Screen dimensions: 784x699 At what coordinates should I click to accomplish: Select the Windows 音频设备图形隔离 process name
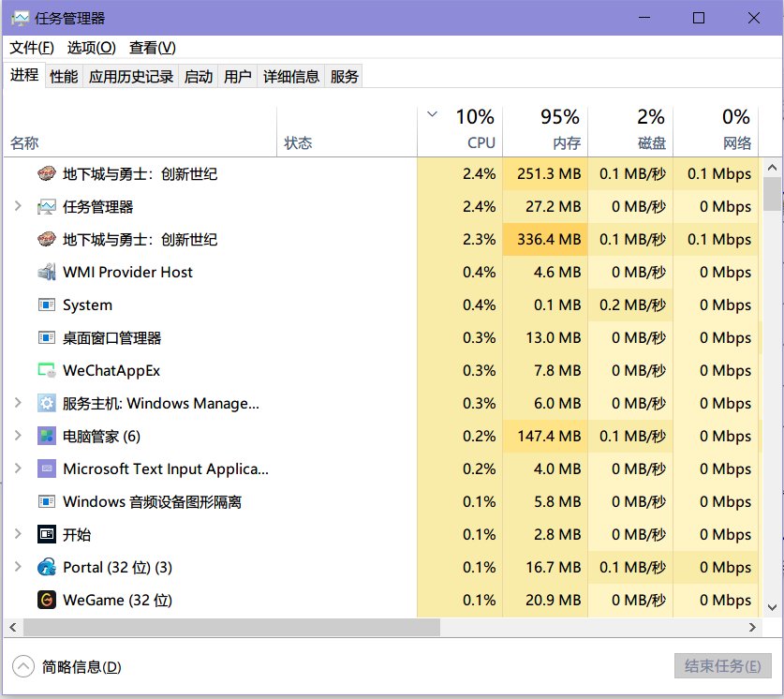click(152, 501)
